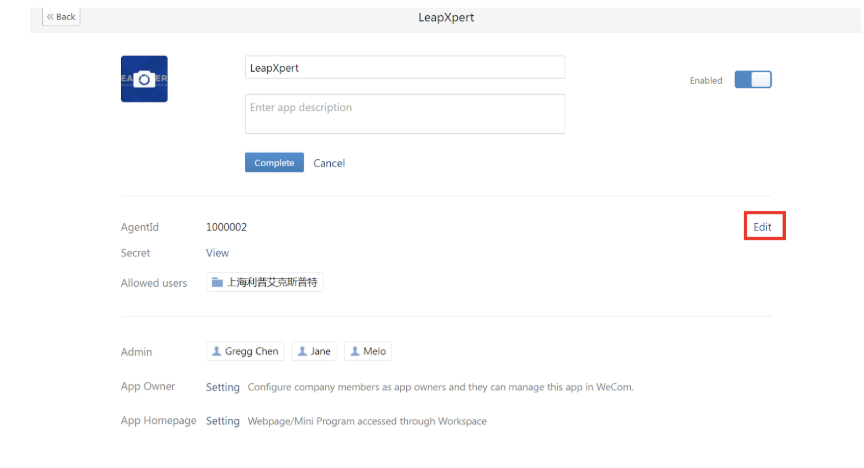Open the App Homepage Setting link
The image size is (864, 468).
coord(223,421)
